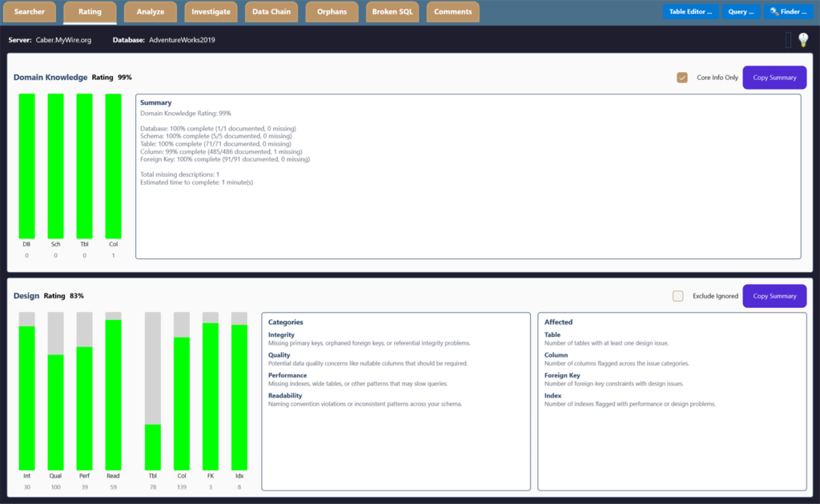This screenshot has width=820, height=504.
Task: Select the Domain Knowledge Tbl green bar
Action: click(84, 166)
